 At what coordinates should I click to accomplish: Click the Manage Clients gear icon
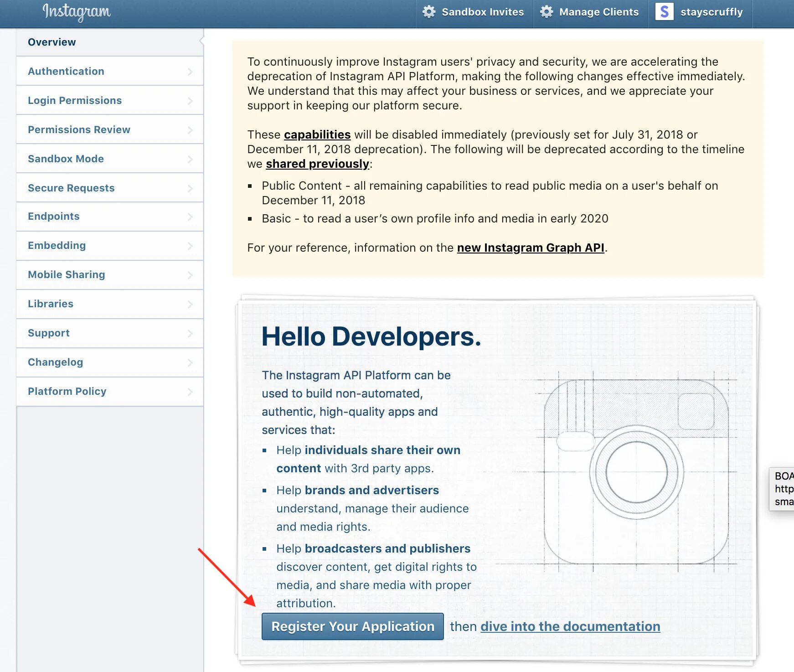click(547, 12)
